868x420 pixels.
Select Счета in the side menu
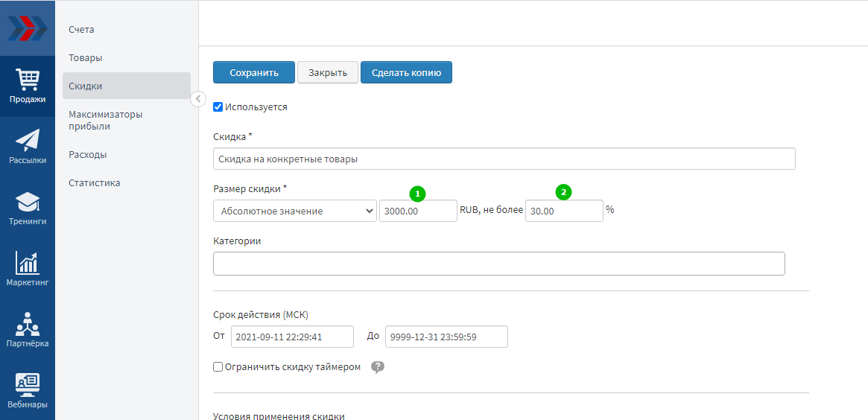click(82, 30)
